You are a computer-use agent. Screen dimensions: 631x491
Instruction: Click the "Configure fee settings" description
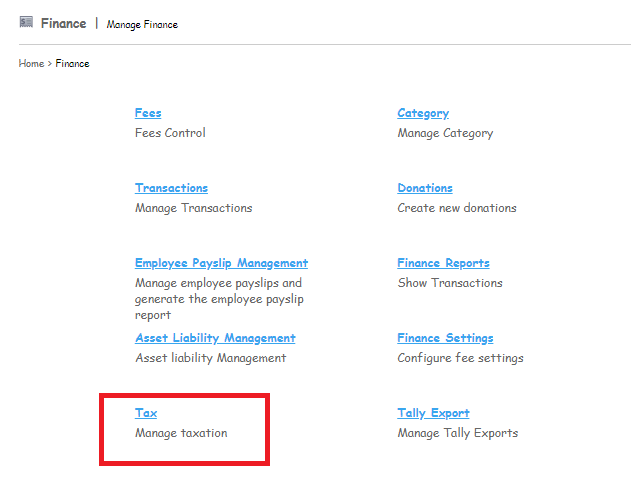click(460, 358)
